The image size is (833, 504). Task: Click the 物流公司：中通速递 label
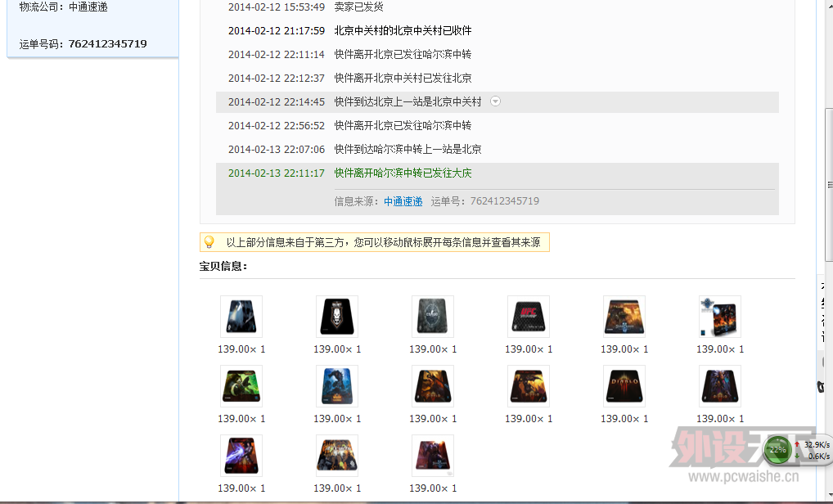pyautogui.click(x=63, y=7)
